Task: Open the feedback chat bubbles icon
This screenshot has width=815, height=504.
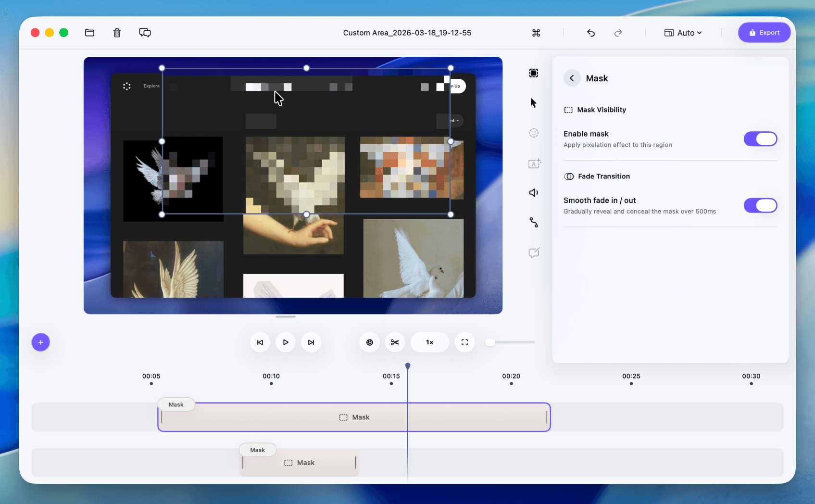Action: pyautogui.click(x=145, y=33)
